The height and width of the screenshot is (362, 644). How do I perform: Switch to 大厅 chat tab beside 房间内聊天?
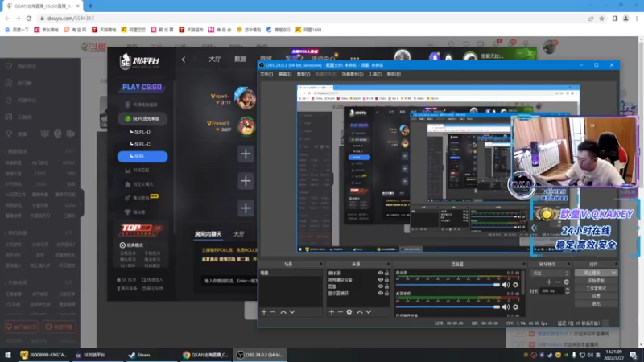click(238, 234)
